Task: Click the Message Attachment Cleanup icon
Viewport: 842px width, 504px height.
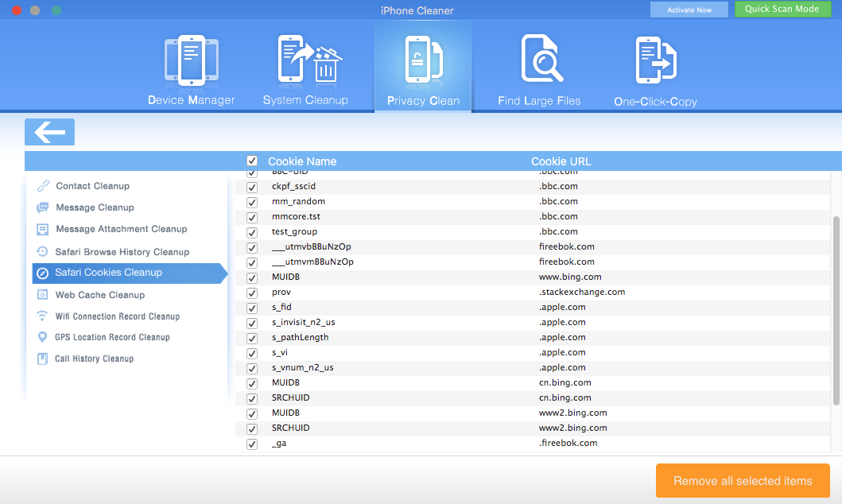Action: coord(42,229)
